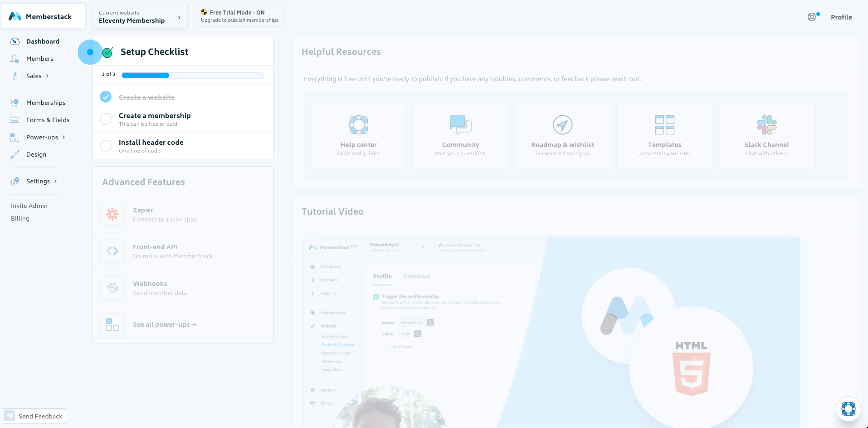Click the '1 of 3' progress label
This screenshot has height=428, width=868.
coord(108,74)
